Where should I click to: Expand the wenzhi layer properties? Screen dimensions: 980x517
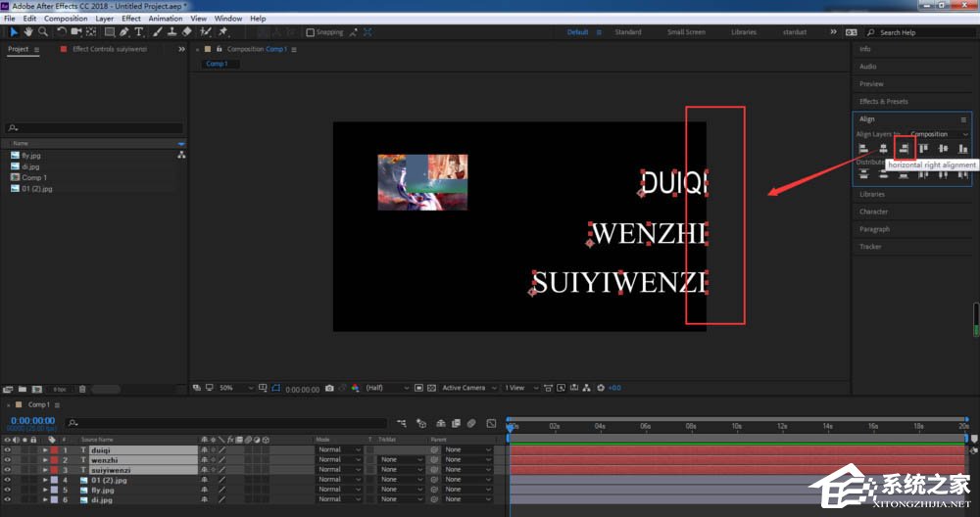pos(45,460)
